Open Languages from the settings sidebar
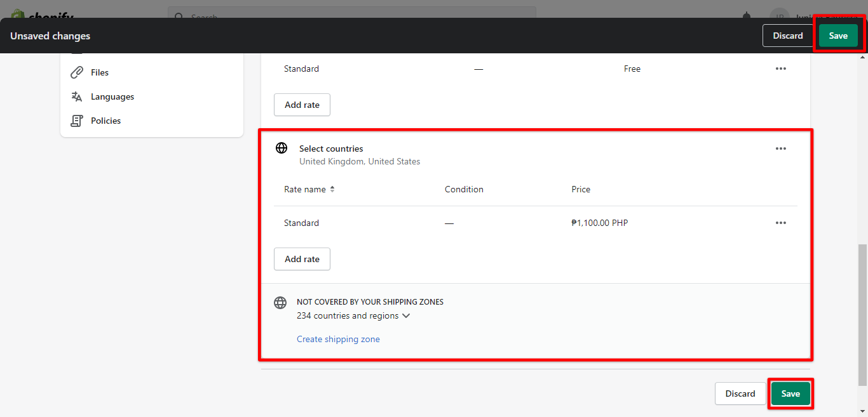The height and width of the screenshot is (417, 868). (x=112, y=96)
